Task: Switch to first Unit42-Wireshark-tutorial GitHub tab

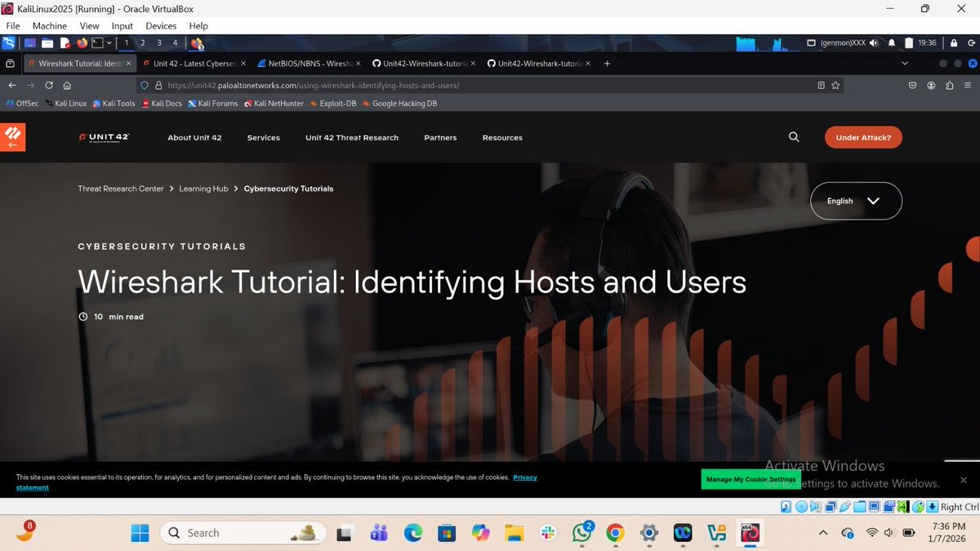Action: click(424, 63)
